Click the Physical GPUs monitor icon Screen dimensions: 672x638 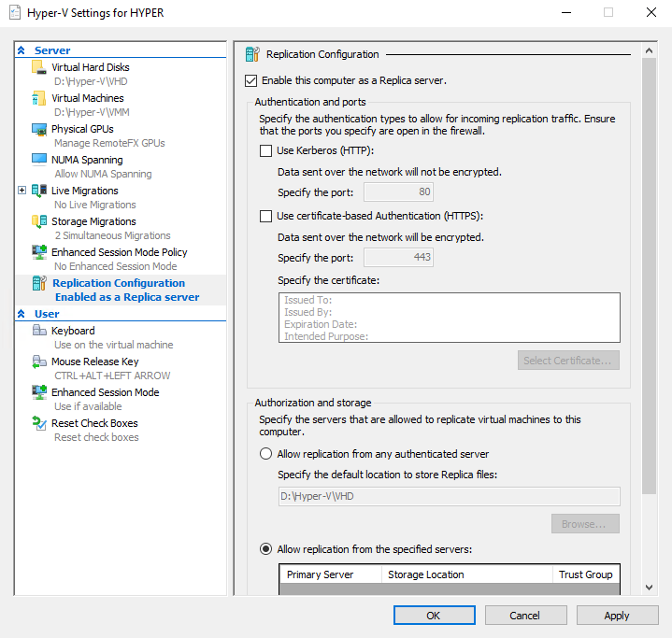point(39,129)
